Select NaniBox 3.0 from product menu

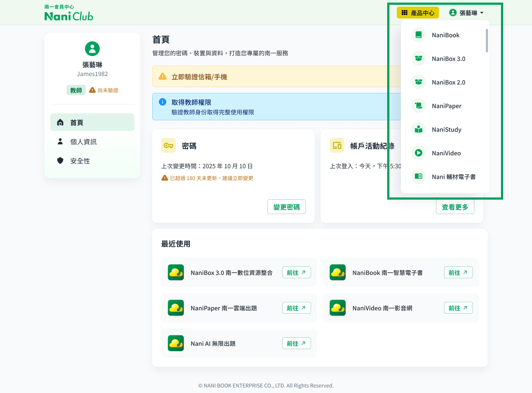pyautogui.click(x=445, y=59)
